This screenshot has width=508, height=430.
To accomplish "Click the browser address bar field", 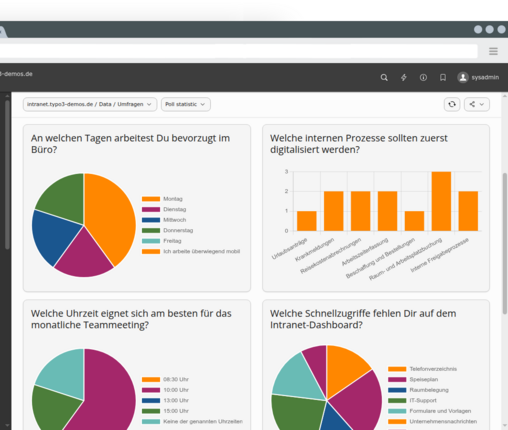I will pos(239,51).
